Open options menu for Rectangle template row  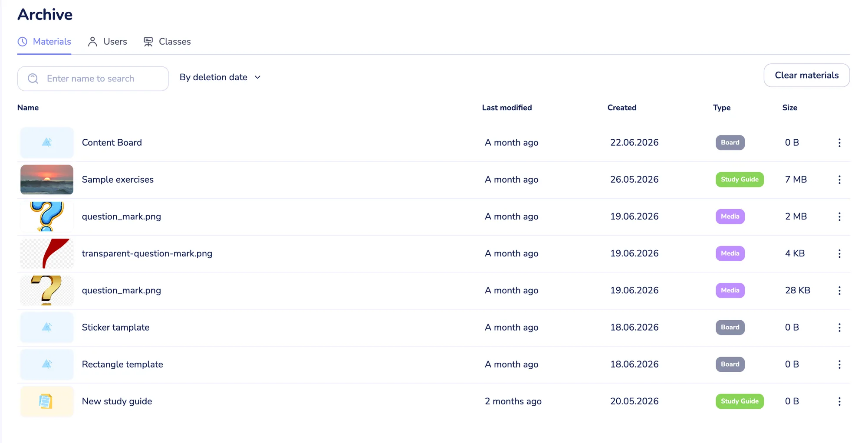point(839,364)
